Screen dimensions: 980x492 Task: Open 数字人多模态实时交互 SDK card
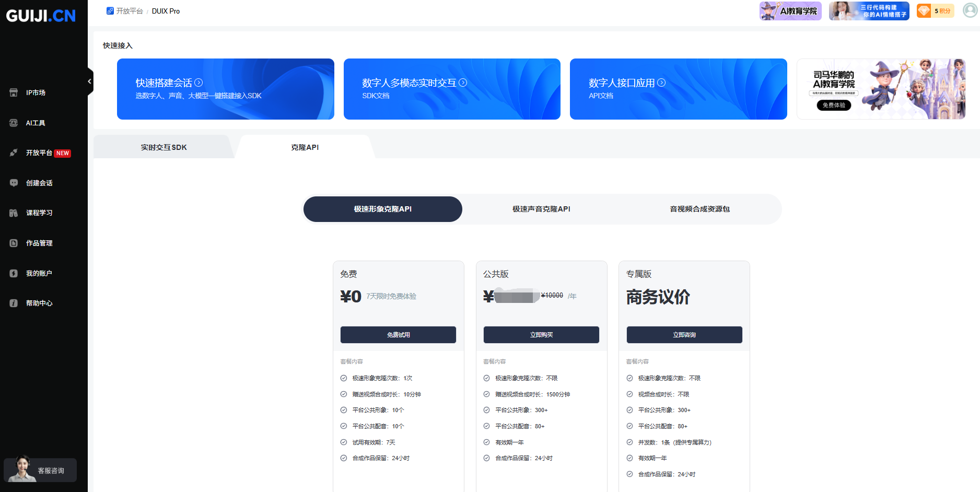click(452, 89)
